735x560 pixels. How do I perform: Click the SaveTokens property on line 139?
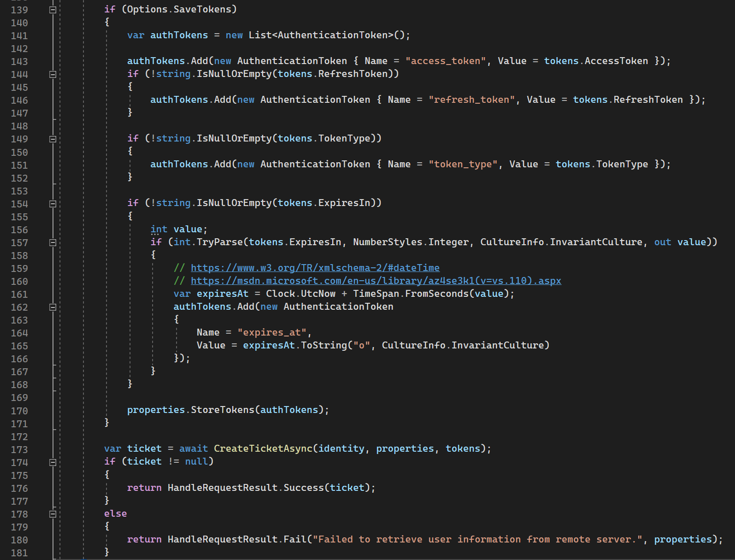pos(202,9)
